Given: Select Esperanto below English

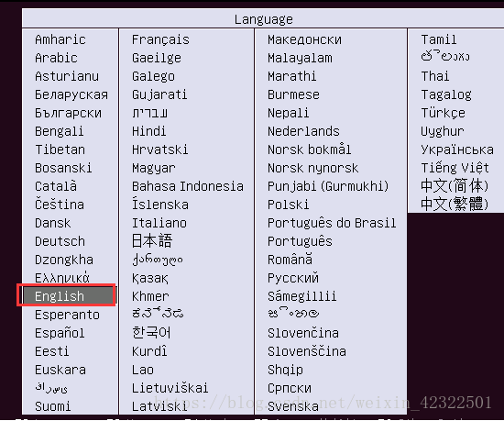Looking at the screenshot, I should tap(67, 315).
